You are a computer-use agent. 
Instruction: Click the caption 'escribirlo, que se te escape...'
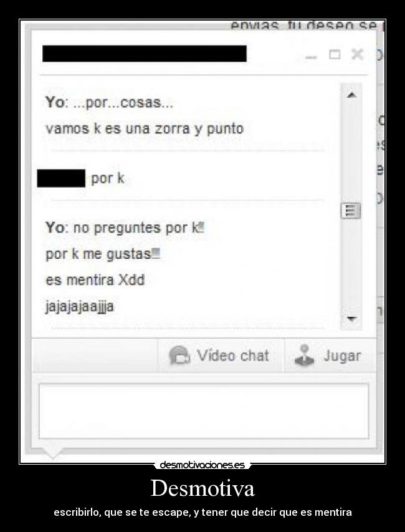tap(202, 512)
